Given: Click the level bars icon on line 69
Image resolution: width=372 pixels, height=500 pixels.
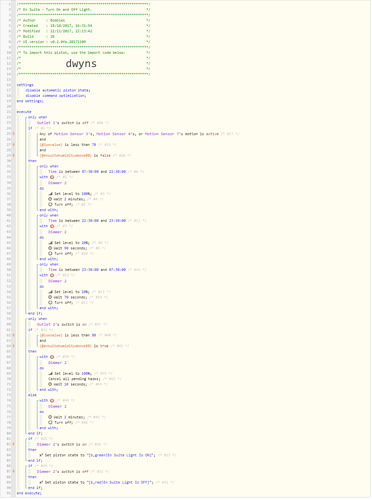Looking at the screenshot, I should click(50, 373).
